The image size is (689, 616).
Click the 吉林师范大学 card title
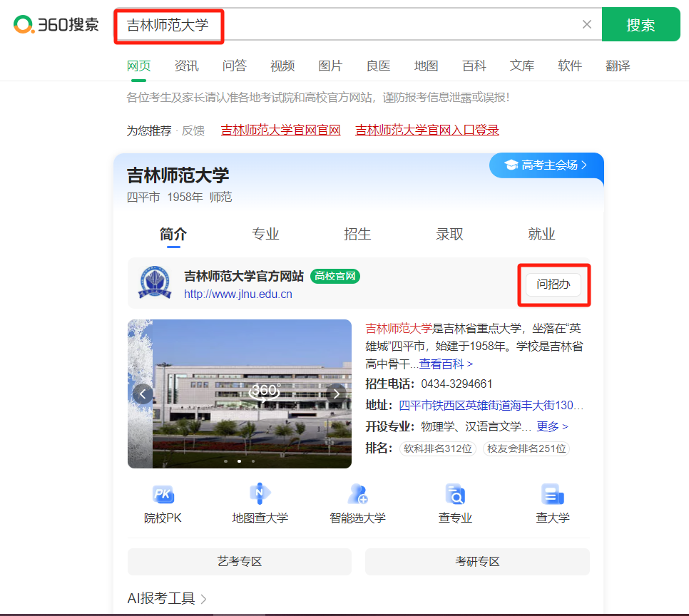[178, 175]
